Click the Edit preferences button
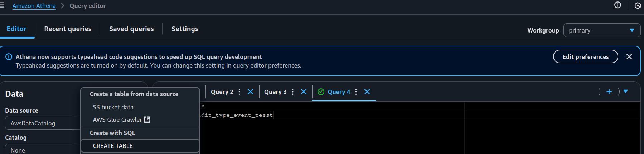 (585, 57)
